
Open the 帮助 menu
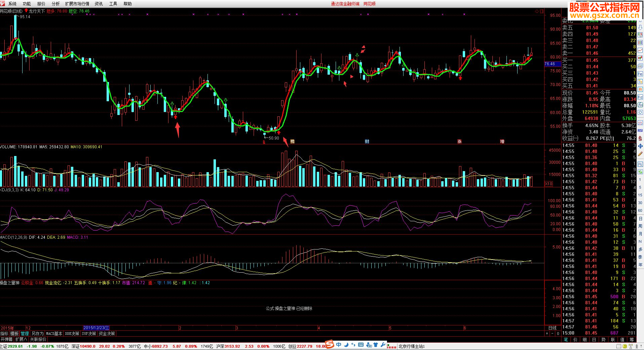[x=128, y=4]
